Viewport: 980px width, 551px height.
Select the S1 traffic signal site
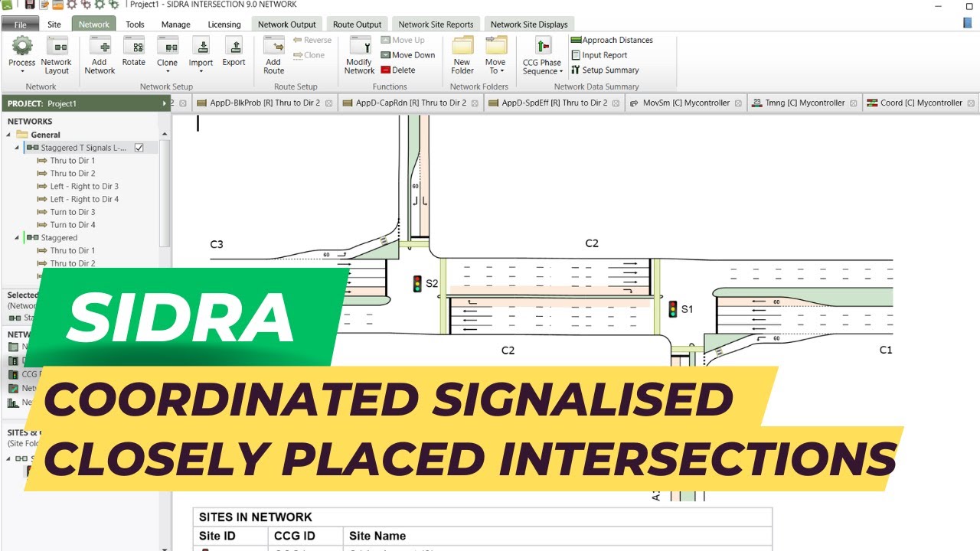tap(673, 309)
